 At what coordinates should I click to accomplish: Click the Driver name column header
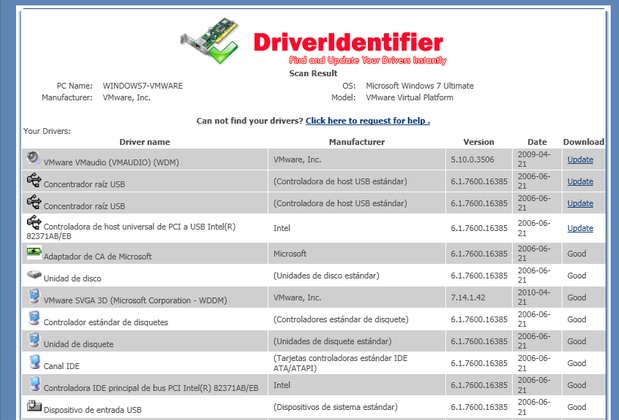pos(144,142)
